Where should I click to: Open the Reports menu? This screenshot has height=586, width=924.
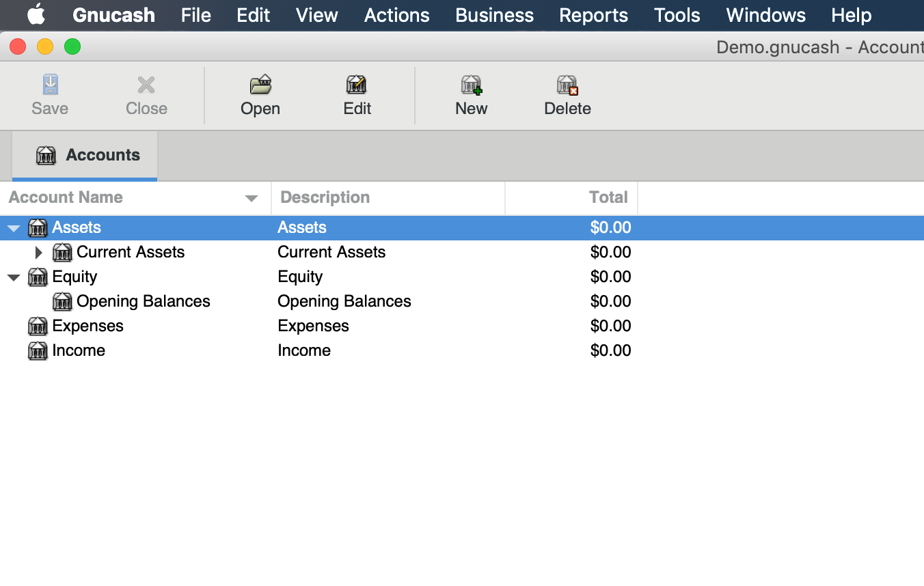click(593, 15)
